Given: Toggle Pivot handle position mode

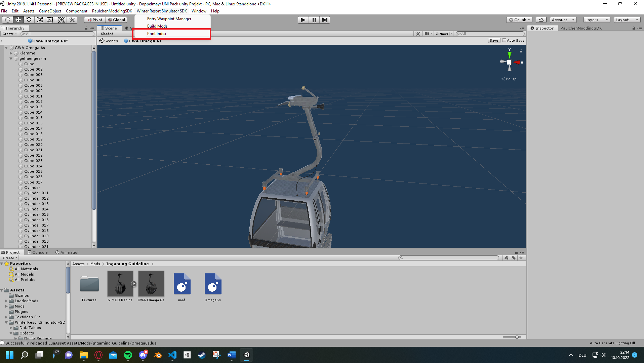Looking at the screenshot, I should pyautogui.click(x=95, y=20).
